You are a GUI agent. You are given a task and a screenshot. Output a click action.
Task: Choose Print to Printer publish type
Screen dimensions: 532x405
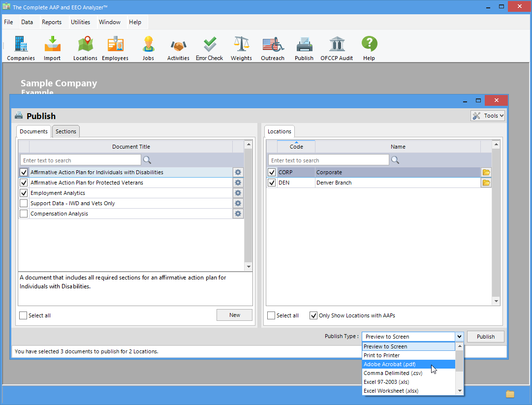tap(408, 355)
